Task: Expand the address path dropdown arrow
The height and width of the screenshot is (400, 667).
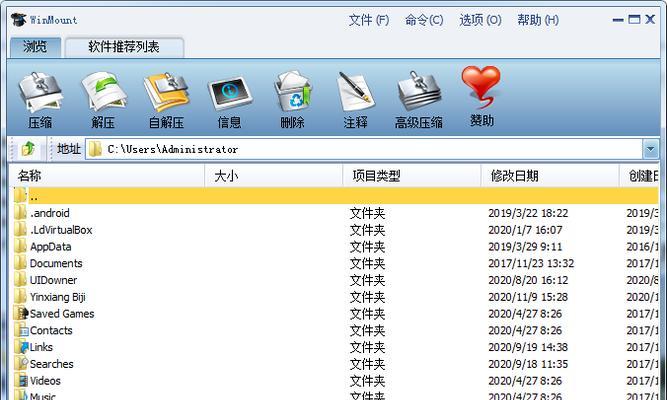Action: coord(650,149)
